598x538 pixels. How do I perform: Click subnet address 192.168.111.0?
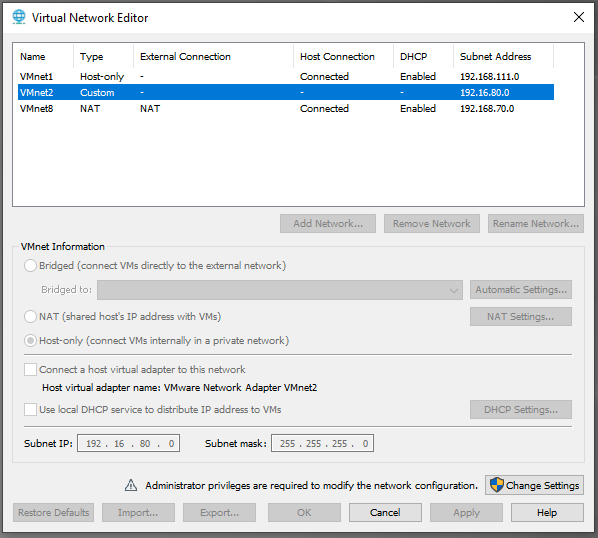click(x=489, y=77)
